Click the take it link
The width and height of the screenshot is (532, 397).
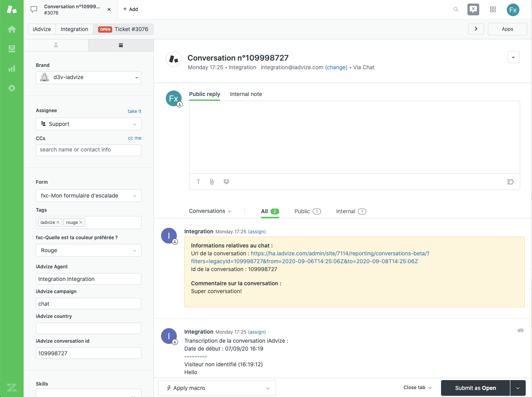click(134, 111)
